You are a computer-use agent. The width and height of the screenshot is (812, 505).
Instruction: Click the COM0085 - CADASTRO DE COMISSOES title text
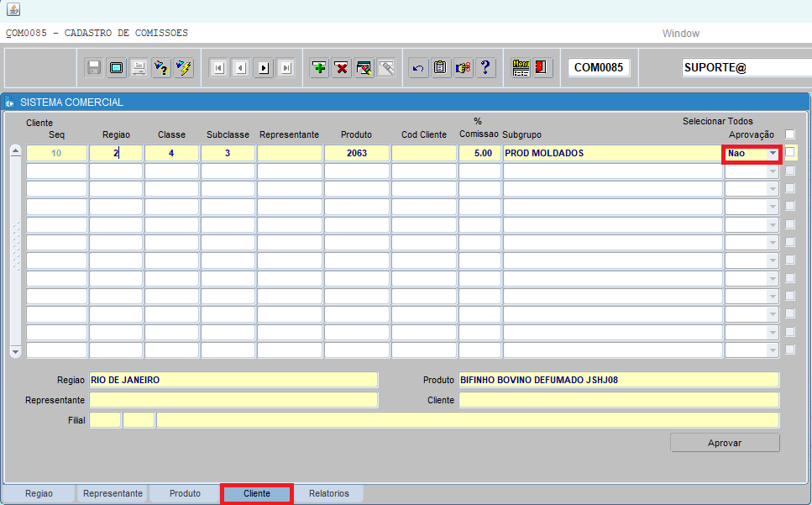[x=97, y=33]
